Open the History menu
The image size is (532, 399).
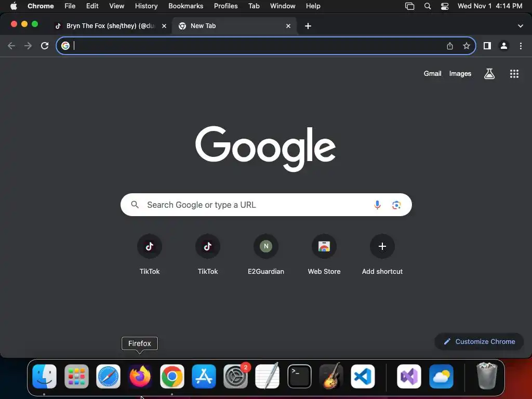(146, 6)
